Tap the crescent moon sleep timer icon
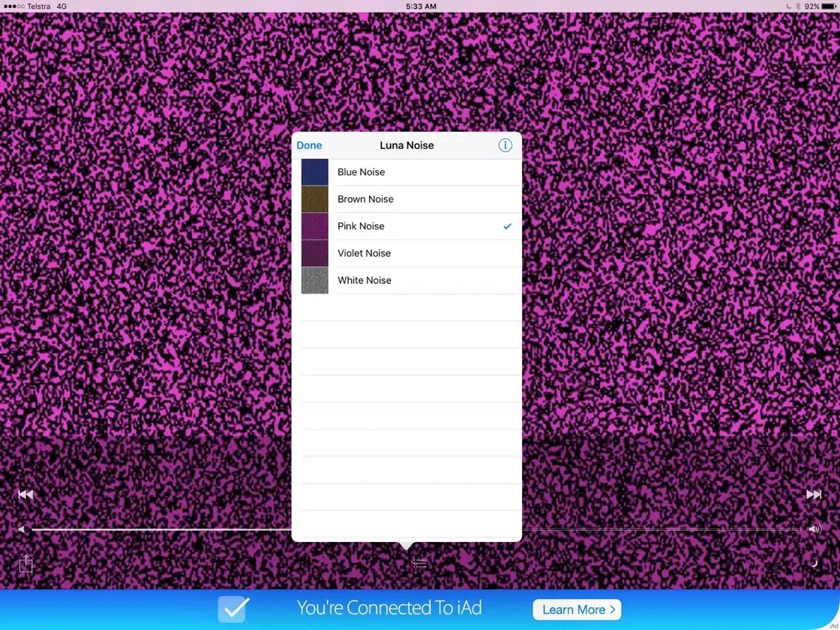Viewport: 840px width, 630px height. [813, 563]
